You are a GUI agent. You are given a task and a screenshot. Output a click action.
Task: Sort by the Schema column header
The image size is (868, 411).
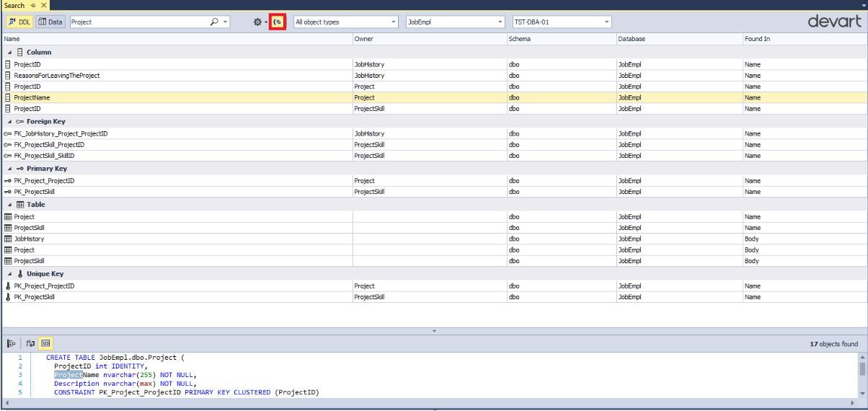(x=561, y=37)
